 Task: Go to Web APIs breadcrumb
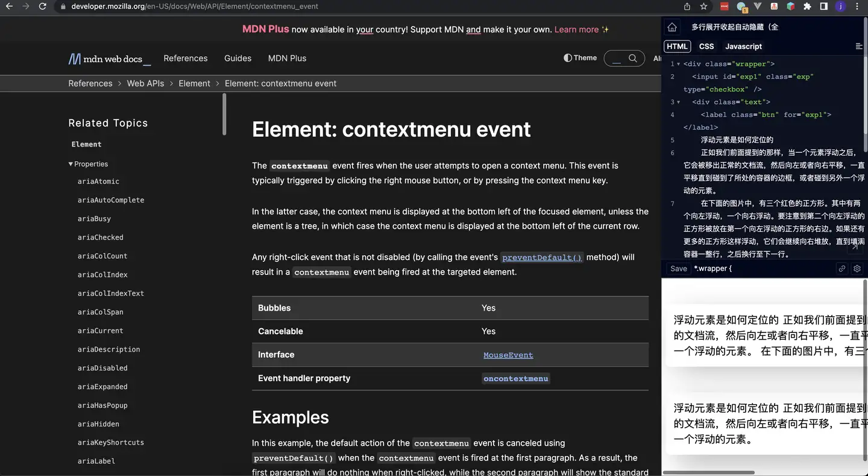[x=145, y=83]
